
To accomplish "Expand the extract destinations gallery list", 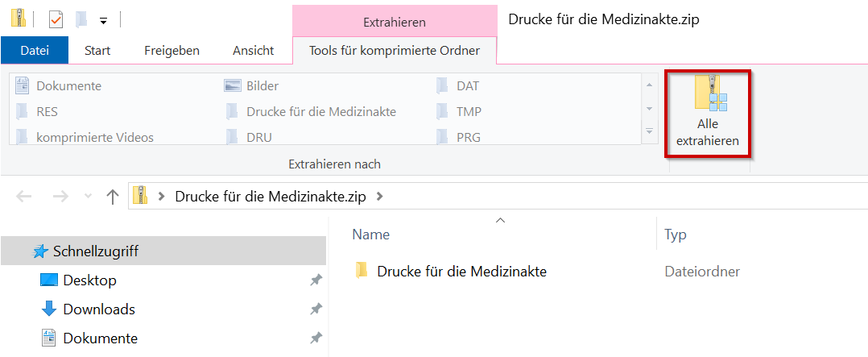I will click(x=649, y=131).
